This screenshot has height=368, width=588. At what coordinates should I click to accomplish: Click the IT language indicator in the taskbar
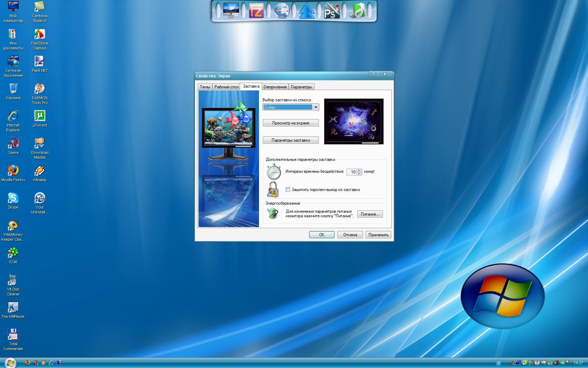coord(498,363)
